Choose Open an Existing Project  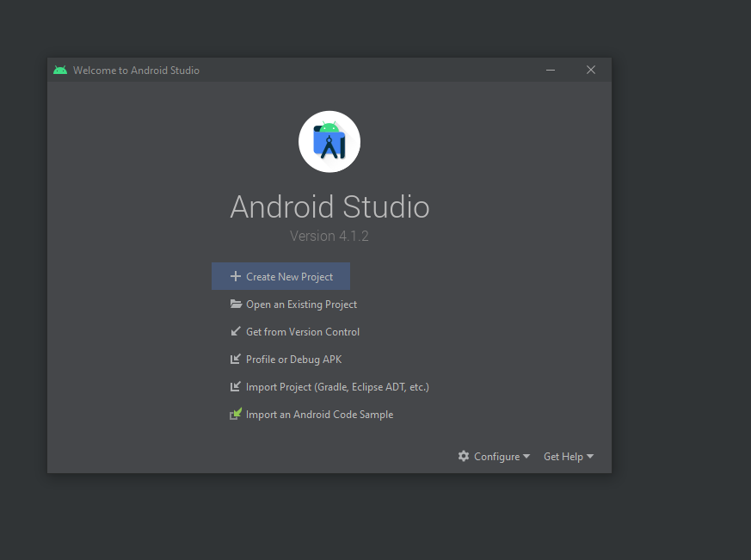tap(301, 305)
